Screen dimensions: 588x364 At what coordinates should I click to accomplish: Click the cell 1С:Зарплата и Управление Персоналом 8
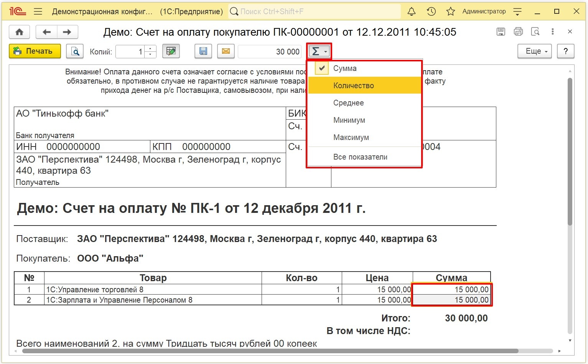pyautogui.click(x=153, y=300)
